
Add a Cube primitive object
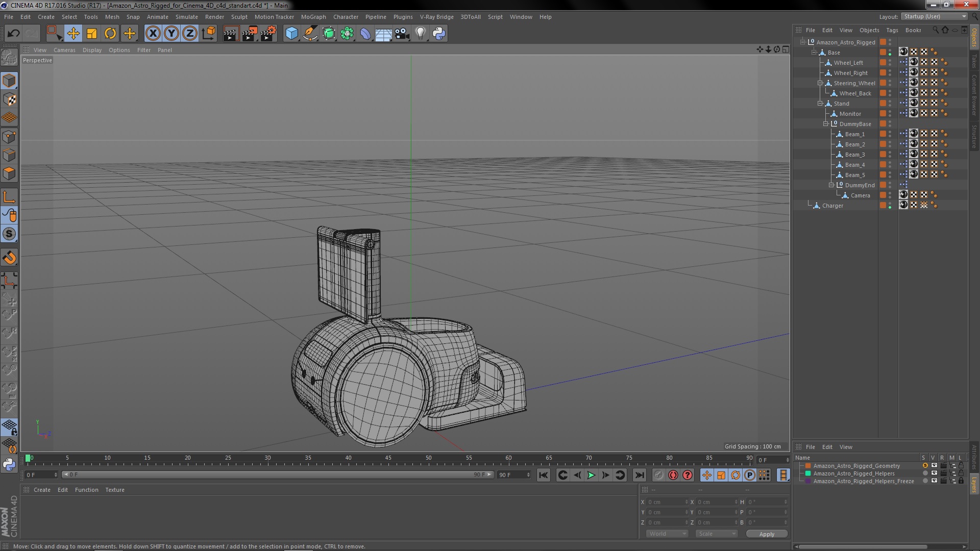(291, 34)
